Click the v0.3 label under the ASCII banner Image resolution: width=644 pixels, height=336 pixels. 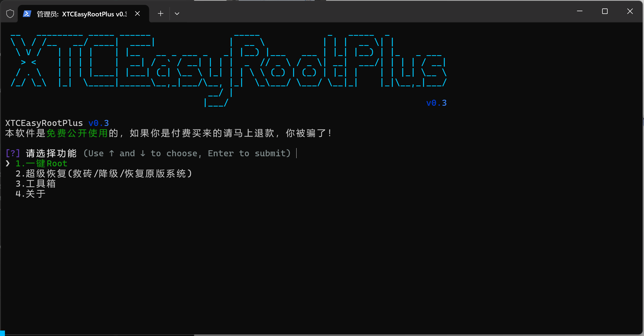pos(436,103)
